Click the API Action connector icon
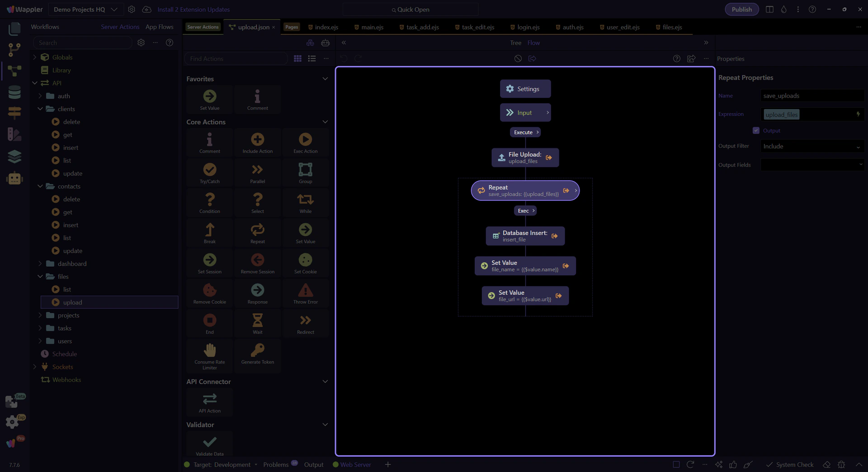 (209, 400)
